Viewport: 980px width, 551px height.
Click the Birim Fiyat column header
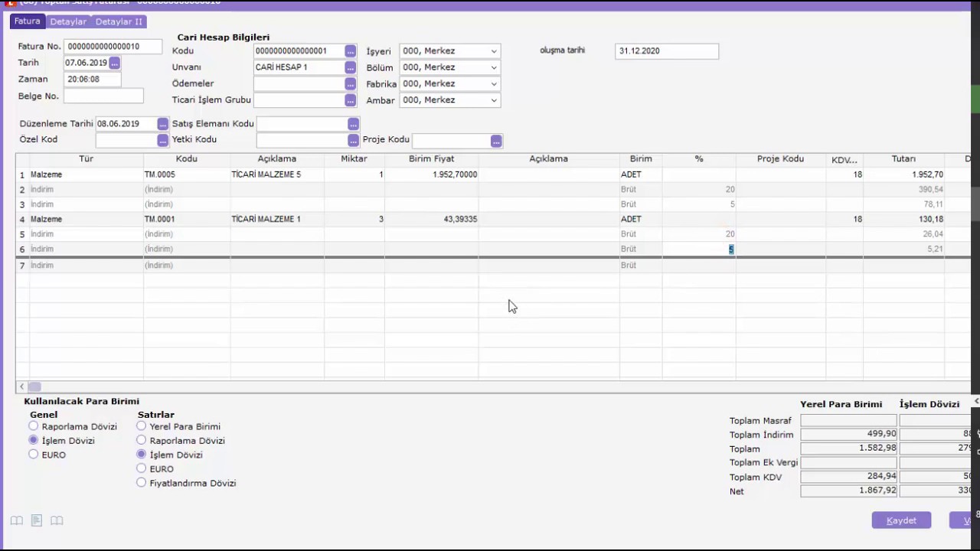(431, 159)
